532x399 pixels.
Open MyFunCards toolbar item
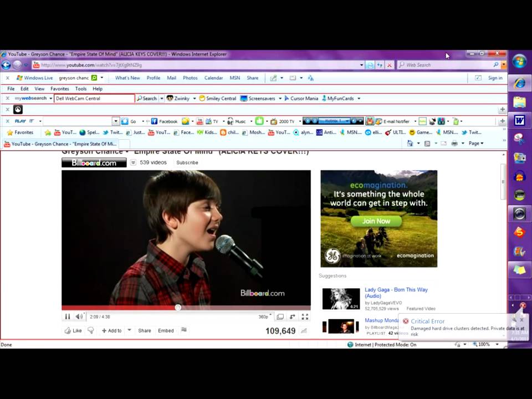pos(338,99)
